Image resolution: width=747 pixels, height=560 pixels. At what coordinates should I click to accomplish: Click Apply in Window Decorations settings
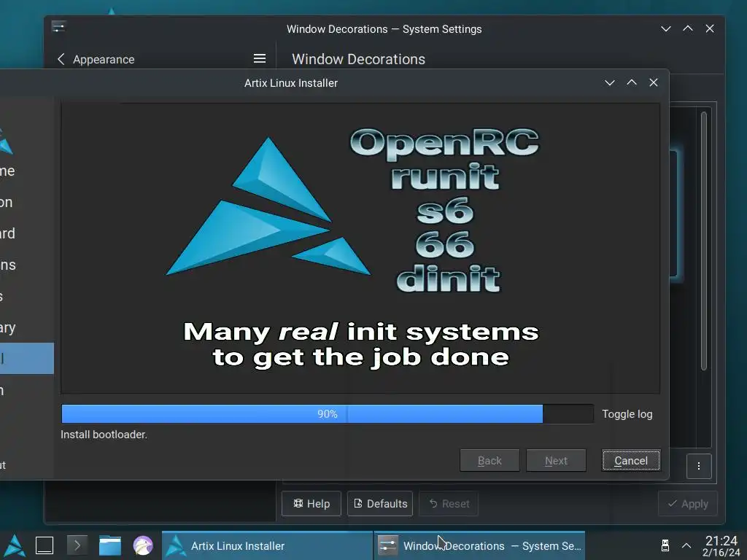(x=687, y=503)
